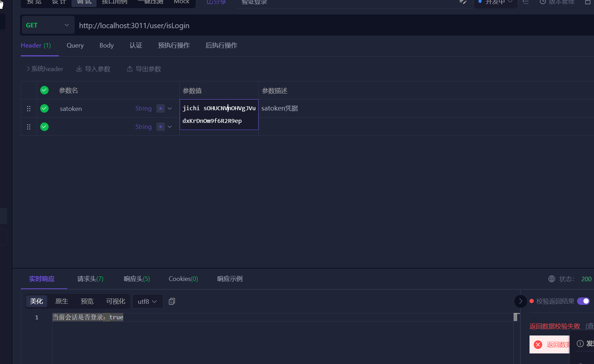Switch to the 接口用例 top tab
The height and width of the screenshot is (364, 594).
coord(115,2)
